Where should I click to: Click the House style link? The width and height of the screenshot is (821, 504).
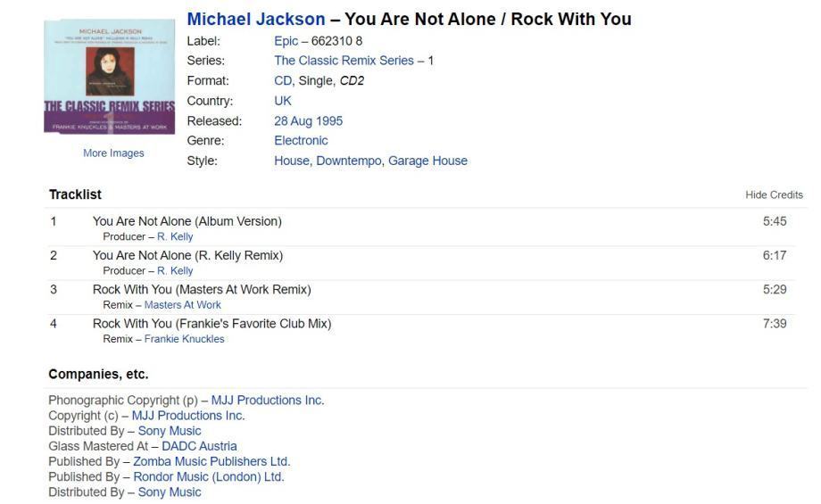click(291, 161)
